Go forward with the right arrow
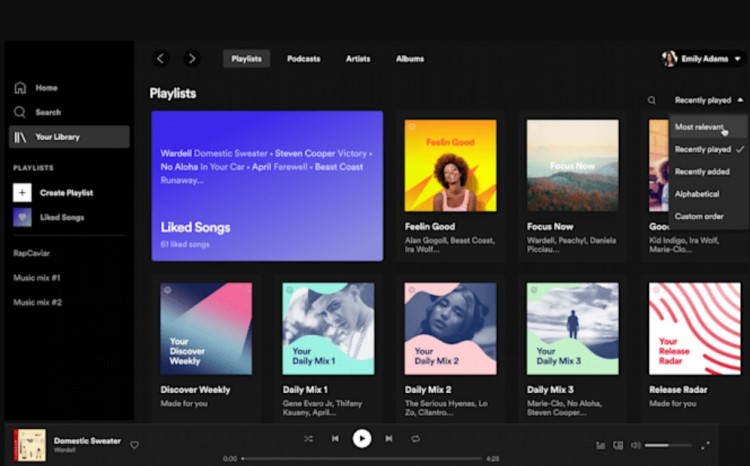The height and width of the screenshot is (466, 750). (x=192, y=58)
